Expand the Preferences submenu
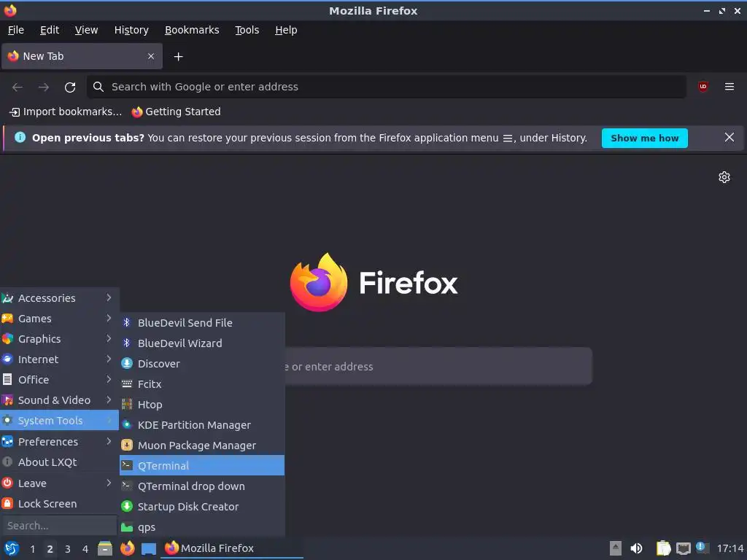Screen dimensions: 747x560 click(x=60, y=441)
